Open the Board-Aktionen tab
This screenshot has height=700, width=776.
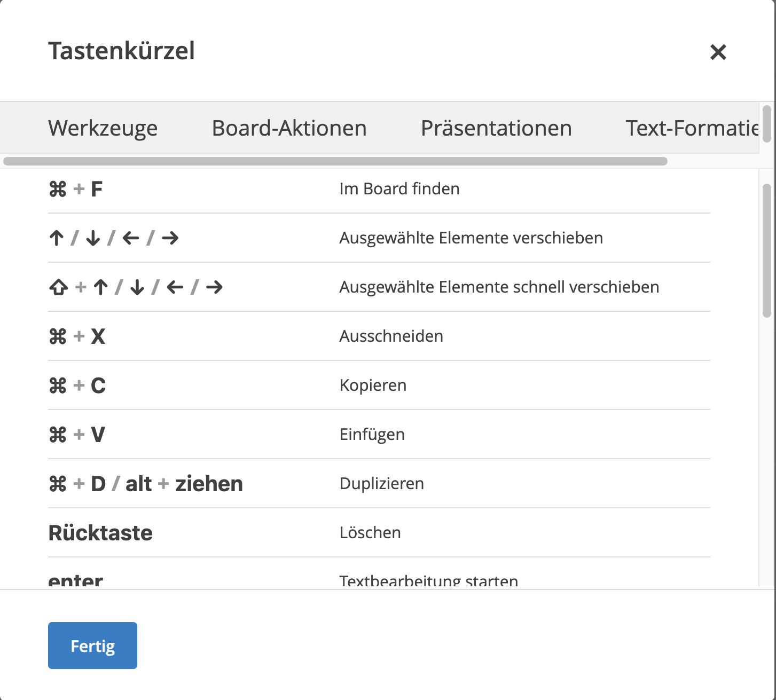(x=289, y=128)
